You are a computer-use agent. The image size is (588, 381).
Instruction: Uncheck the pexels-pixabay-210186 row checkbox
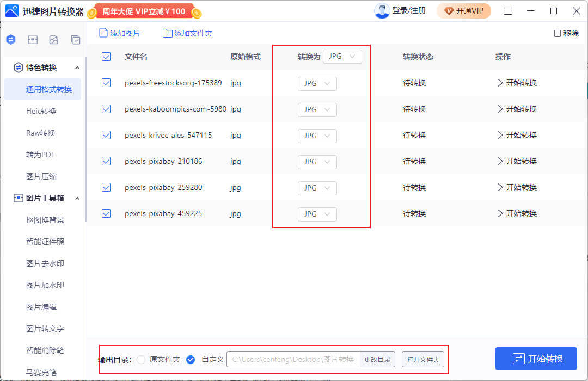coord(106,162)
